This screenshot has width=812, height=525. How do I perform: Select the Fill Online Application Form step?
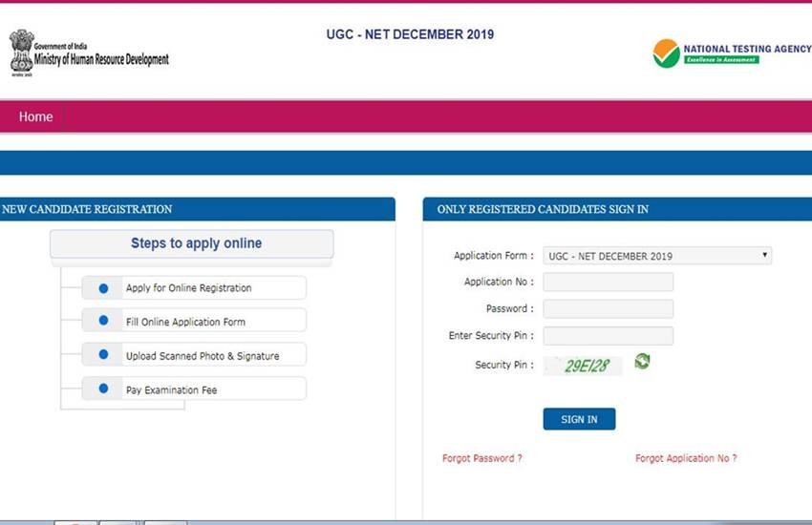tap(194, 322)
